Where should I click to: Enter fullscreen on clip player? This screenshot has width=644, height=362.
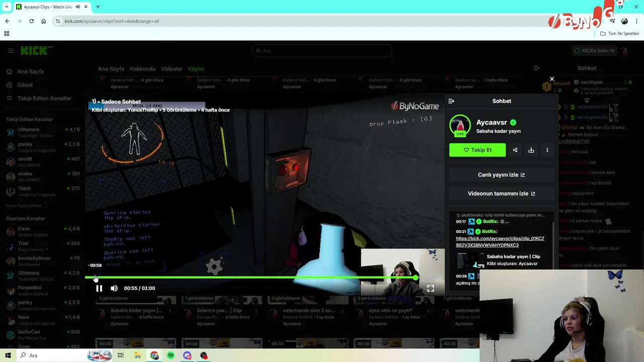[x=431, y=289]
